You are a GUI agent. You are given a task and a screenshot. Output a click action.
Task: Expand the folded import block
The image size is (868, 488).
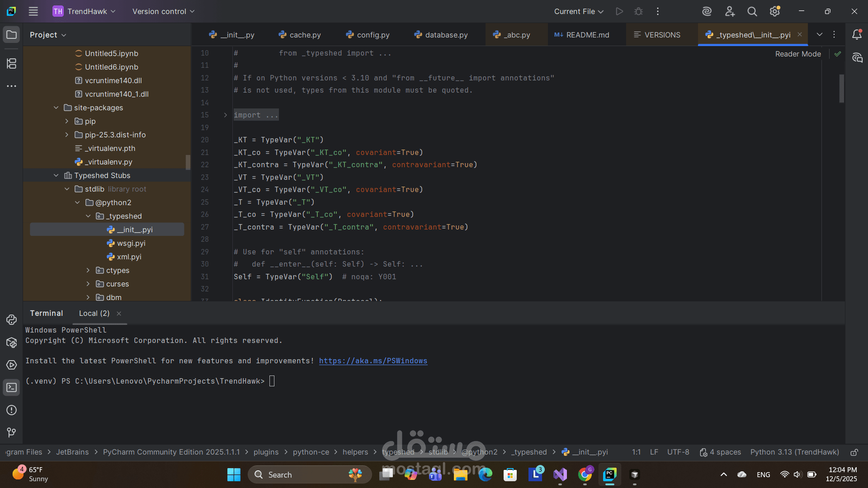coord(225,115)
